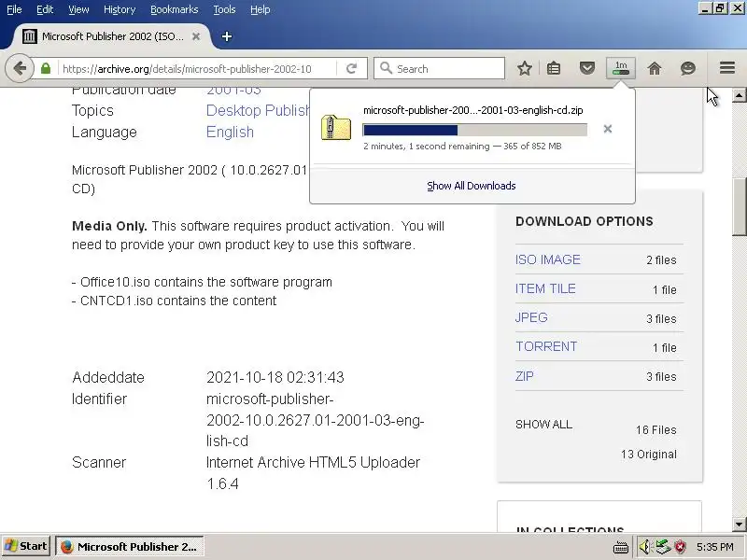Click the Addeddate value 2021-10-18 02:31:43
The height and width of the screenshot is (560, 747).
(x=275, y=378)
